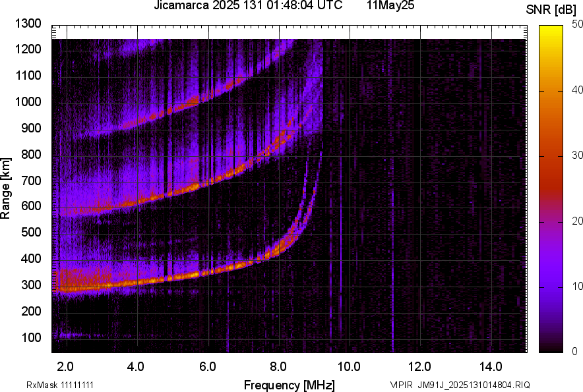Click the title 'Jicamarca 2025 131 01:48:04 UTC'

tap(248, 5)
